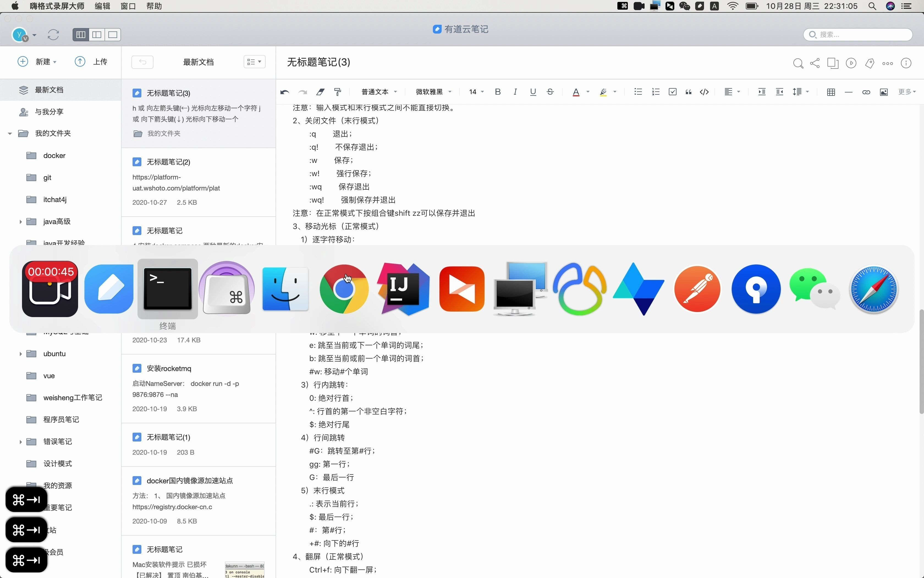Image resolution: width=924 pixels, height=578 pixels.
Task: Select Chrome in the app switcher
Action: [344, 289]
